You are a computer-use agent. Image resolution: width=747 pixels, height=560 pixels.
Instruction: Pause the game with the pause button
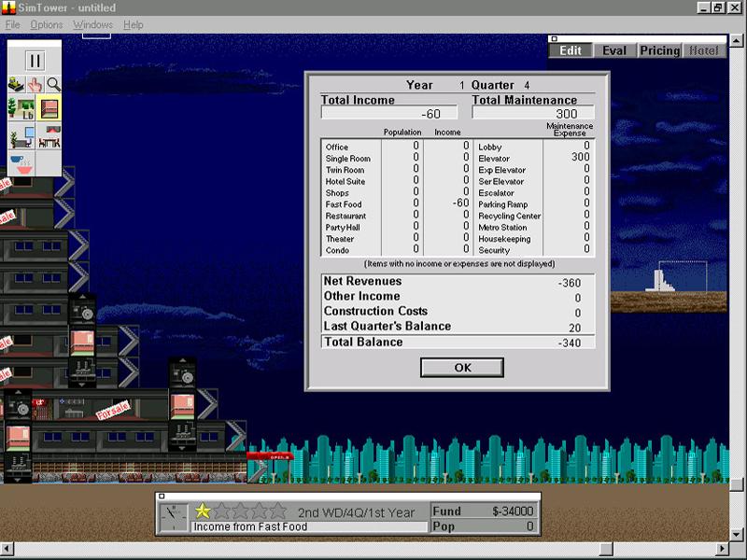pos(35,61)
